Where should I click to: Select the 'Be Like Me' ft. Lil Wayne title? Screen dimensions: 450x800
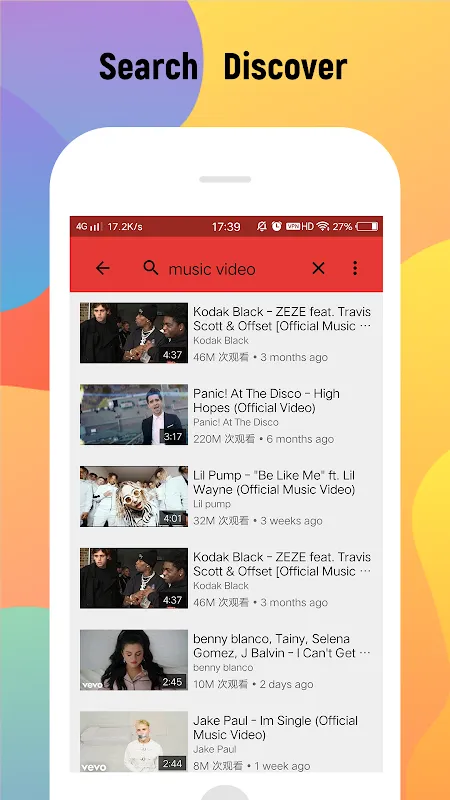click(x=274, y=482)
